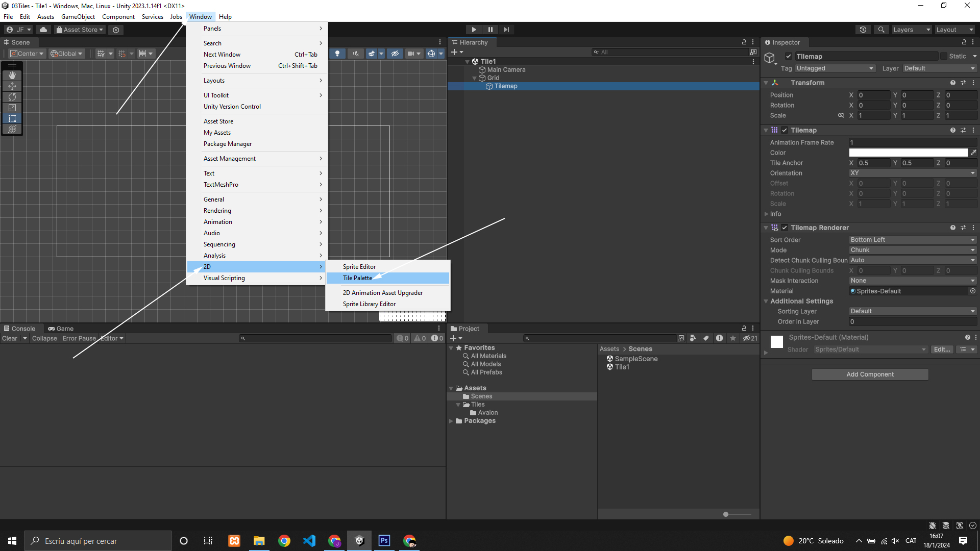Image resolution: width=980 pixels, height=551 pixels.
Task: Select the Rect tool in Scene
Action: click(x=12, y=118)
